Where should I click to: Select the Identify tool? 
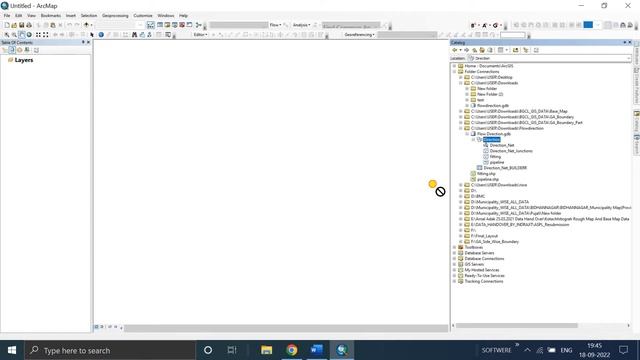(x=101, y=35)
